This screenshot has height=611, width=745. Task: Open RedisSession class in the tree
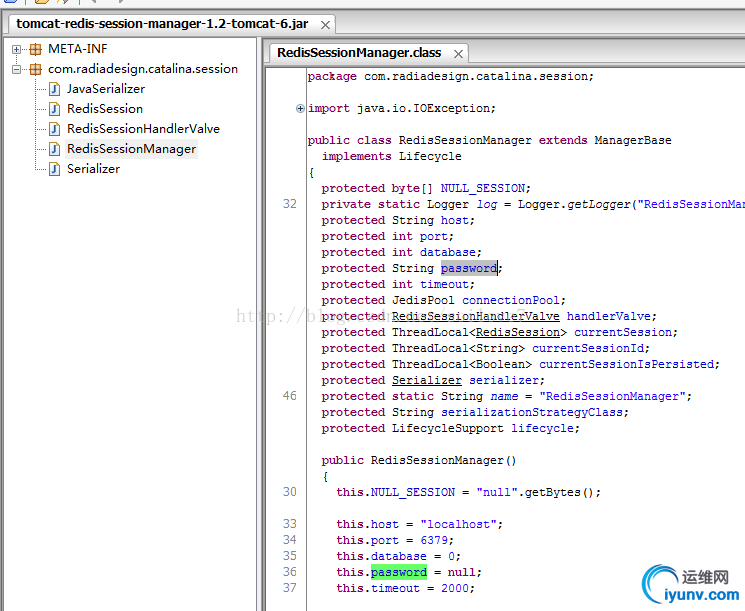coord(105,109)
